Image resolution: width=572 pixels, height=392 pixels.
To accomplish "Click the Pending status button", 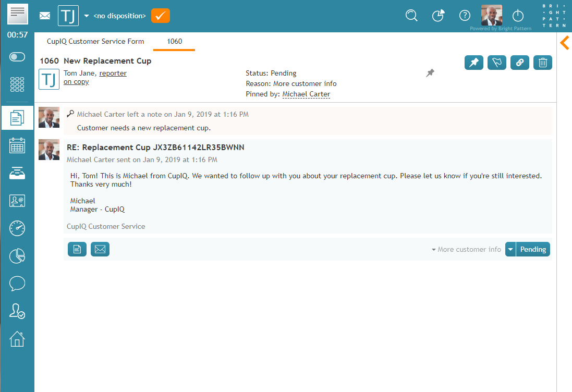I will [533, 249].
